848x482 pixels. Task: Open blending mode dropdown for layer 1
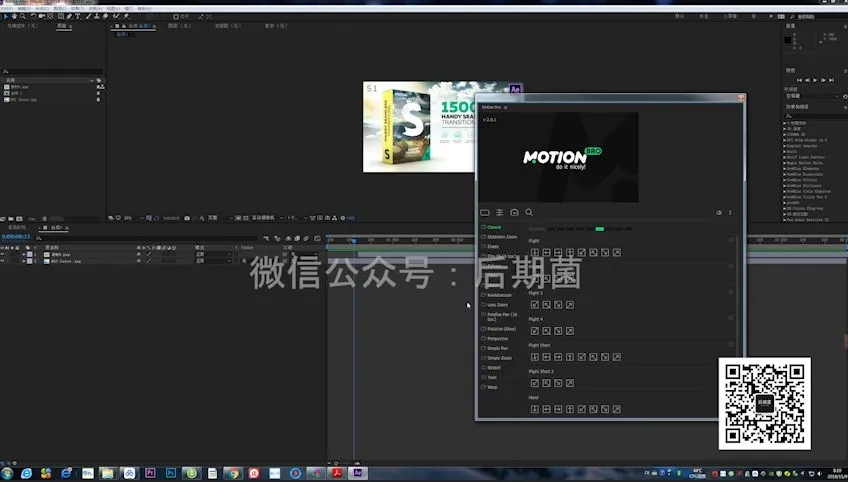click(x=214, y=254)
